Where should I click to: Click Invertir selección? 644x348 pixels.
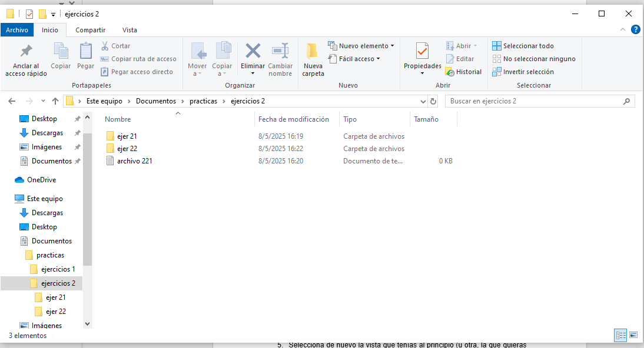point(523,72)
